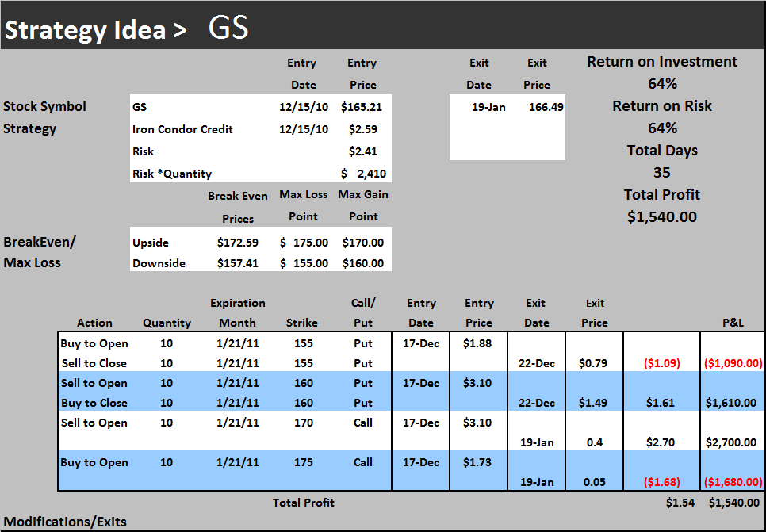The image size is (766, 532).
Task: Click the "$ 2,410" risk quantity cell
Action: [x=363, y=174]
